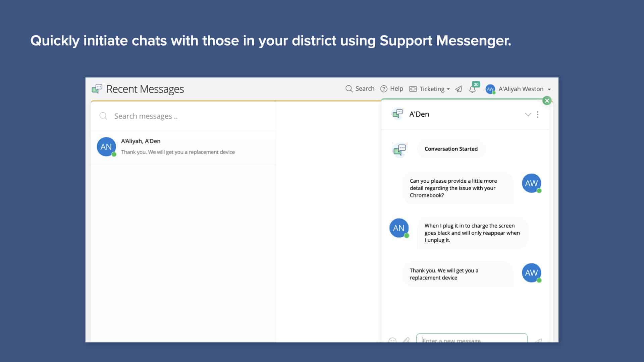Click A'Aliyah Weston's AW avatar

click(x=490, y=89)
